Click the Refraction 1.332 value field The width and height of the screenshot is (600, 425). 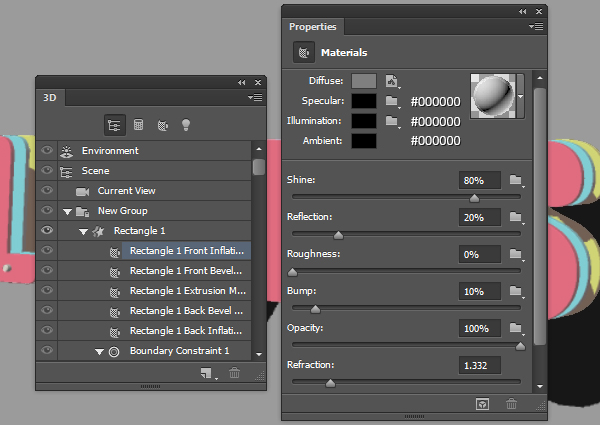[480, 365]
